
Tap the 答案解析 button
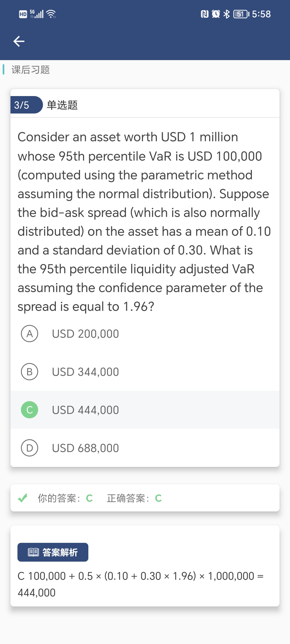[53, 552]
